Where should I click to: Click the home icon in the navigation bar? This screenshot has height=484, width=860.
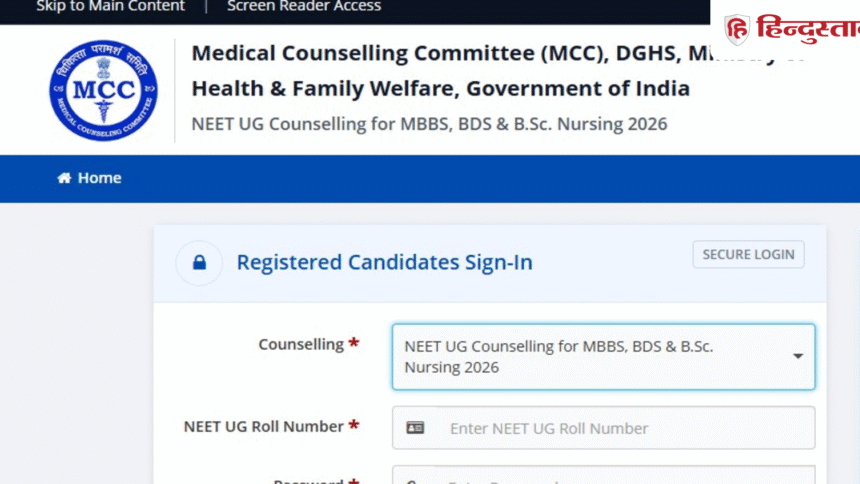point(64,178)
